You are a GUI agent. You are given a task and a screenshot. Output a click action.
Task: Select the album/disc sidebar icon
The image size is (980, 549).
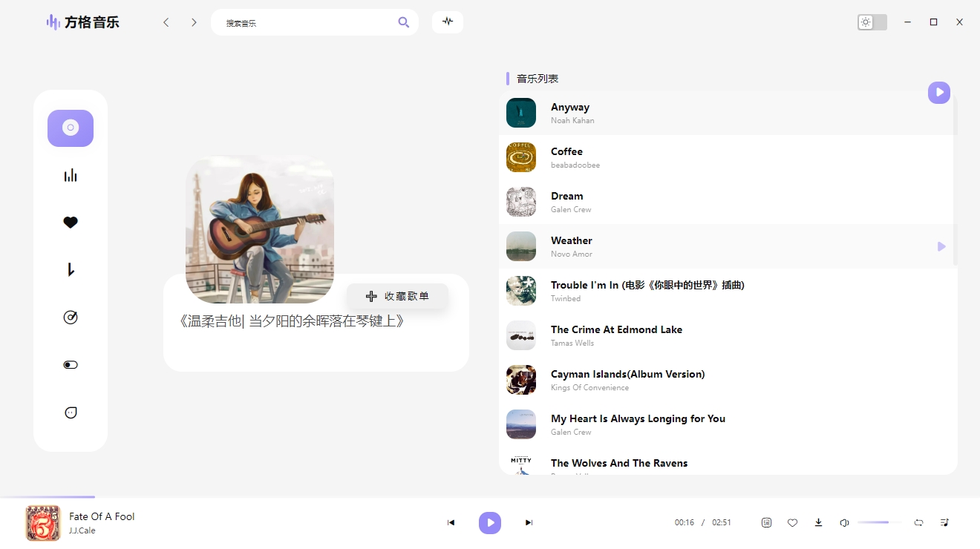tap(71, 128)
